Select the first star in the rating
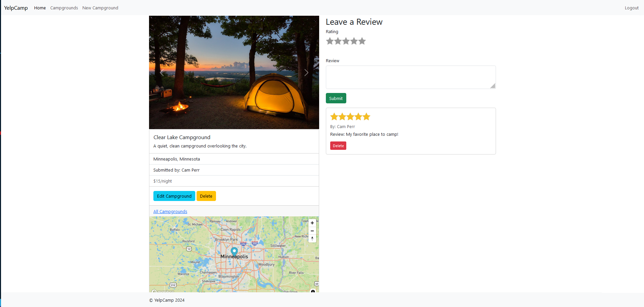 pos(330,41)
